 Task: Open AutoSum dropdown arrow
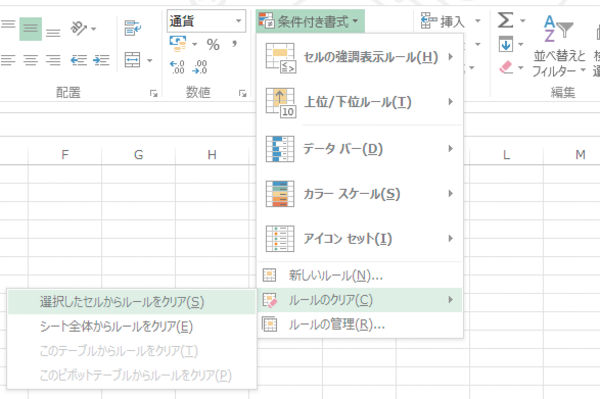(522, 21)
